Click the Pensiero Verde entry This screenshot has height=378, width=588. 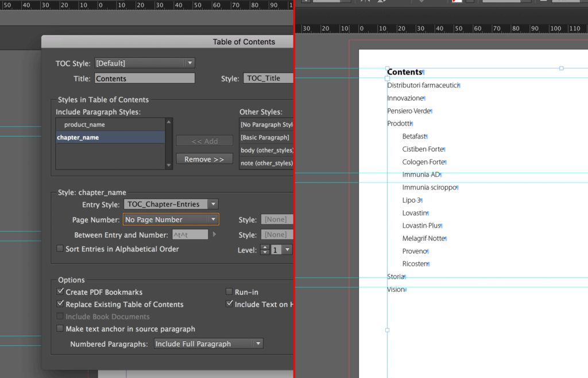409,111
